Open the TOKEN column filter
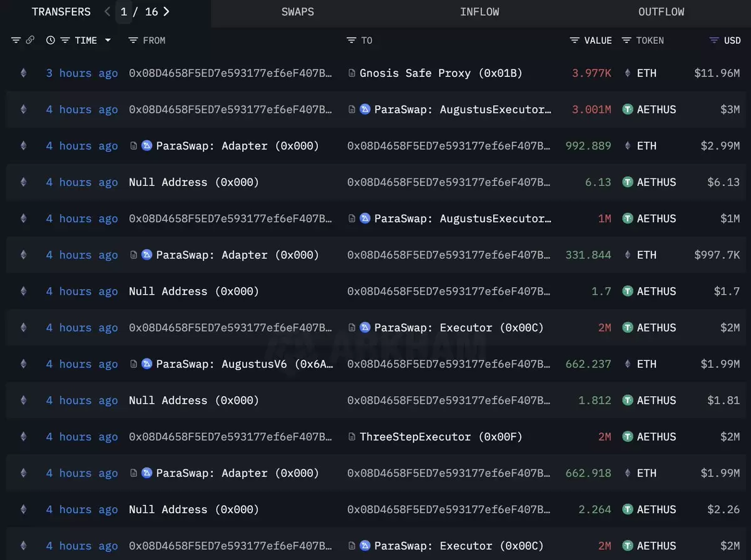This screenshot has height=560, width=751. 626,40
